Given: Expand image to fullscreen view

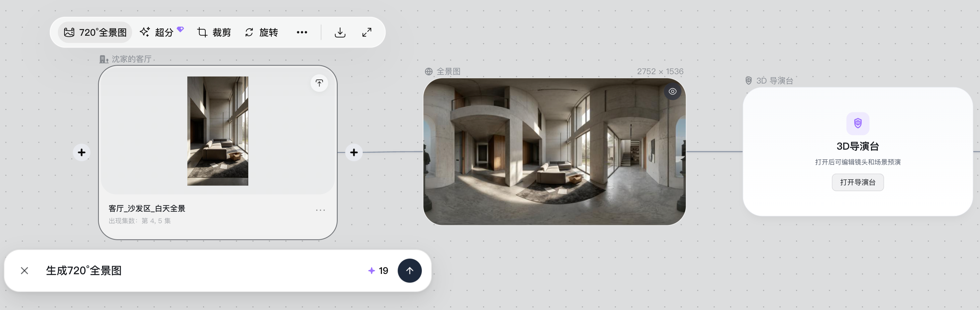Looking at the screenshot, I should point(367,32).
